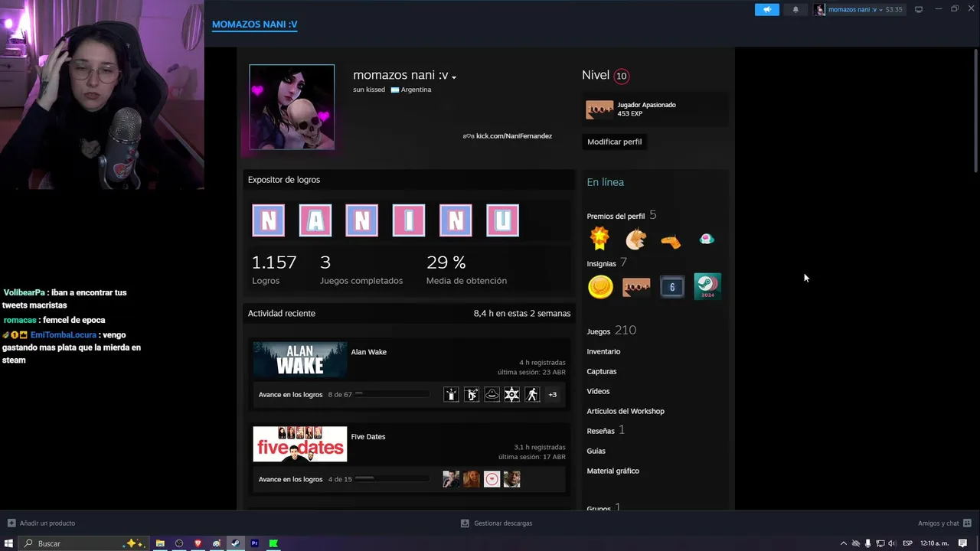Viewport: 980px width, 551px height.
Task: Open horse head profile award icon
Action: pyautogui.click(x=635, y=240)
